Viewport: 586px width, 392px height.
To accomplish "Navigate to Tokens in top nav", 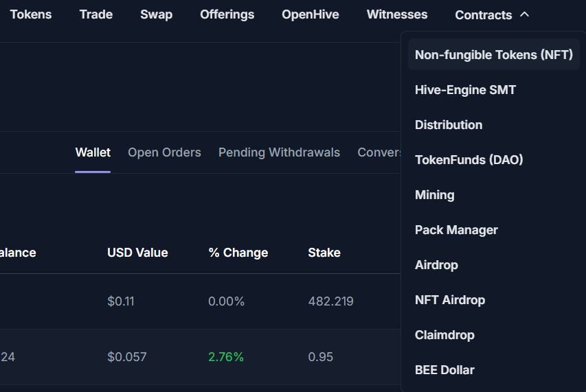I will pos(30,14).
